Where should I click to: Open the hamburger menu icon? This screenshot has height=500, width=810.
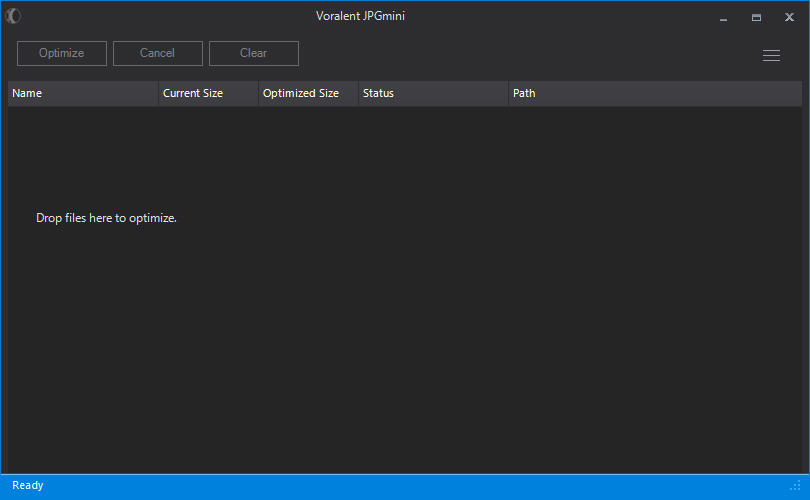[x=771, y=55]
